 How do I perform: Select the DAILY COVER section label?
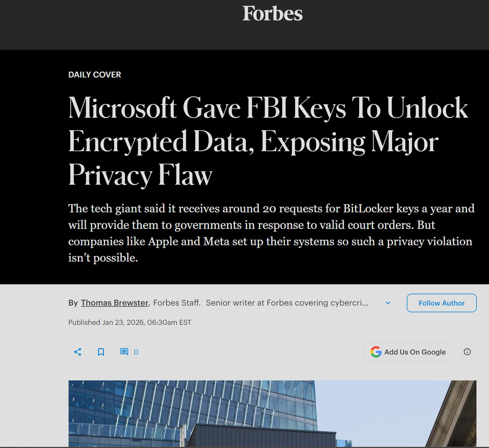click(95, 75)
